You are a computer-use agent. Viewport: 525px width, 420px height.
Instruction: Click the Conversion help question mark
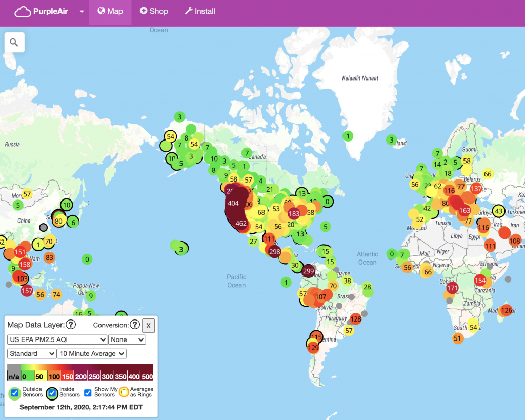(x=134, y=325)
